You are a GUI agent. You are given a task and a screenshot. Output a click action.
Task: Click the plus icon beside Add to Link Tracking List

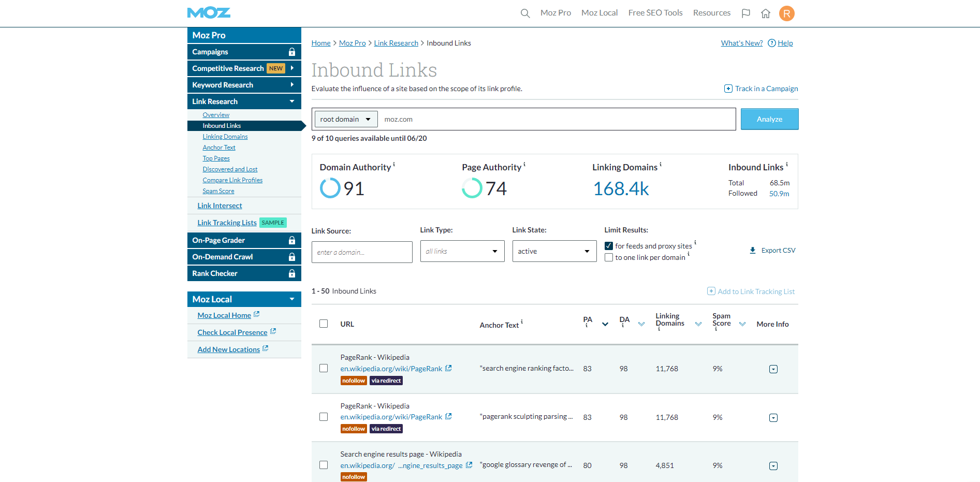pos(711,291)
